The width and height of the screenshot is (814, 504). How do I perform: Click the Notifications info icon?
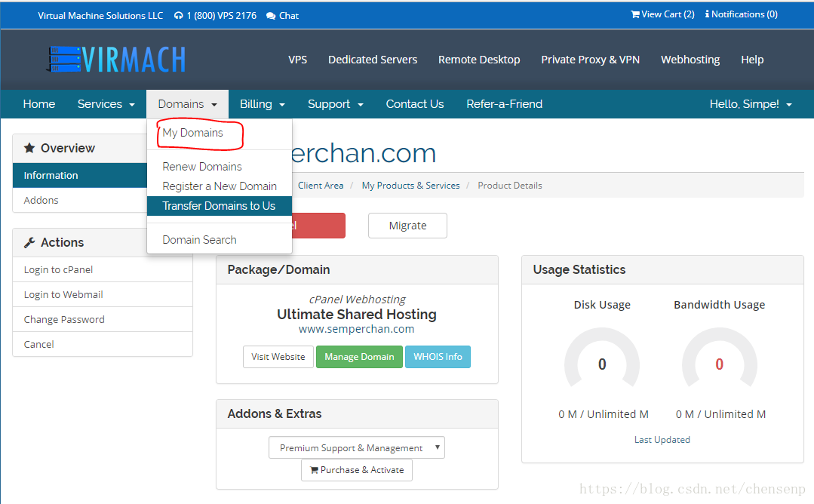pyautogui.click(x=707, y=14)
